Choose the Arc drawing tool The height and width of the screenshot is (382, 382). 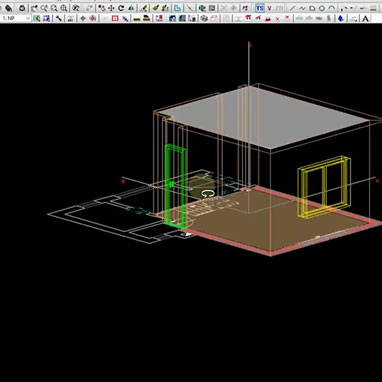point(332,8)
